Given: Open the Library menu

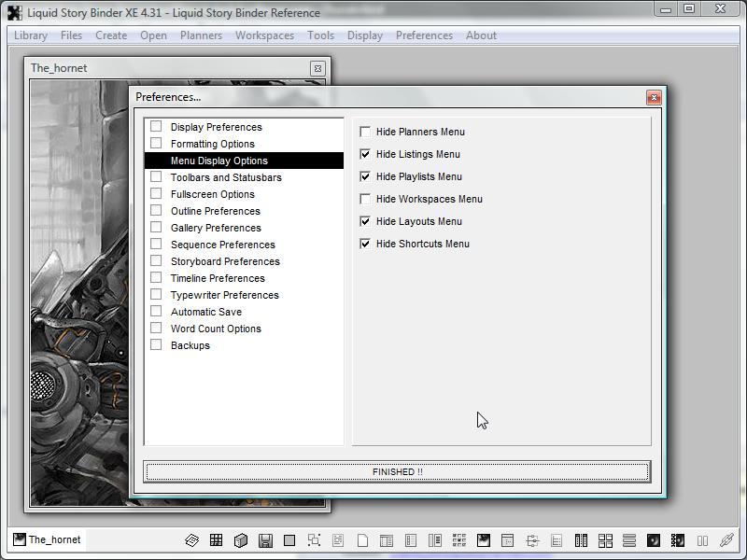Looking at the screenshot, I should pos(31,35).
